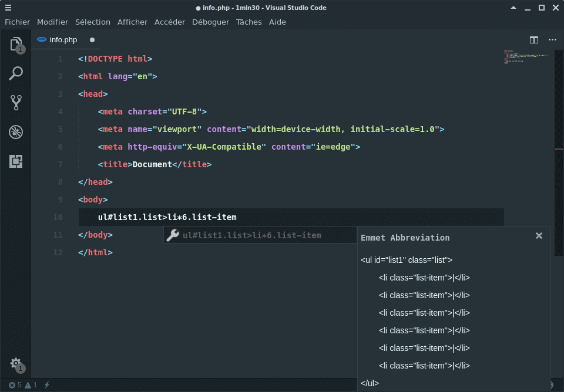This screenshot has height=392, width=564.
Task: Click the closing ul preview line
Action: (x=370, y=383)
